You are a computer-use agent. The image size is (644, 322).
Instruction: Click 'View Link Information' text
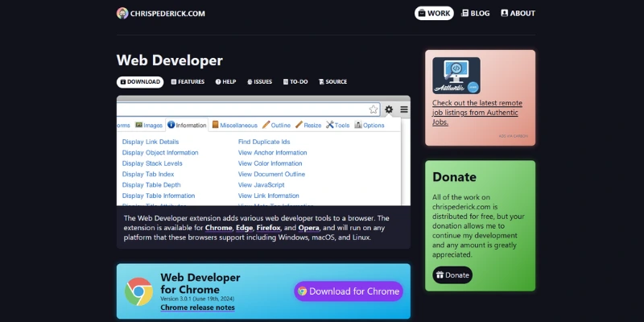pos(269,196)
